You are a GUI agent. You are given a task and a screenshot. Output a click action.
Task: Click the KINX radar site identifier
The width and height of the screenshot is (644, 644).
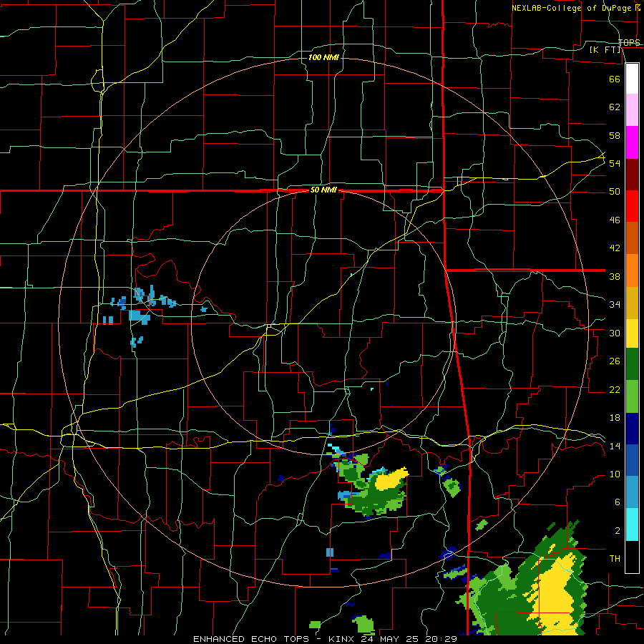343,639
